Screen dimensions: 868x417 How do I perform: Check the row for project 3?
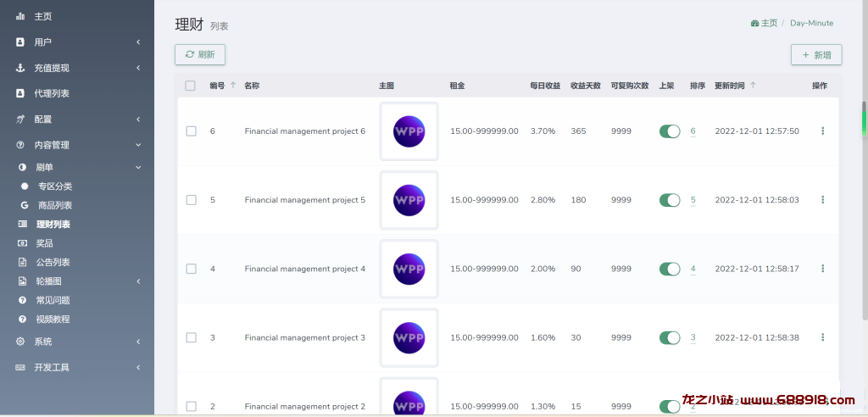(191, 337)
